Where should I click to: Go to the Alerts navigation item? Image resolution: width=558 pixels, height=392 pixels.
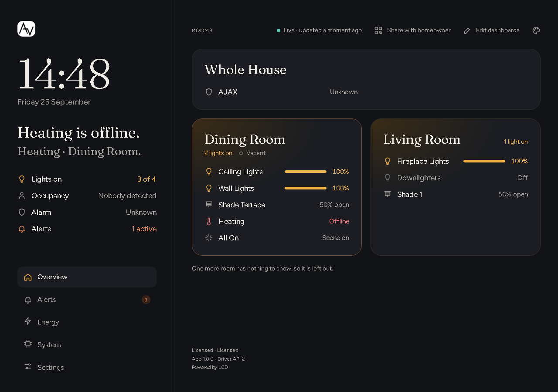87,300
